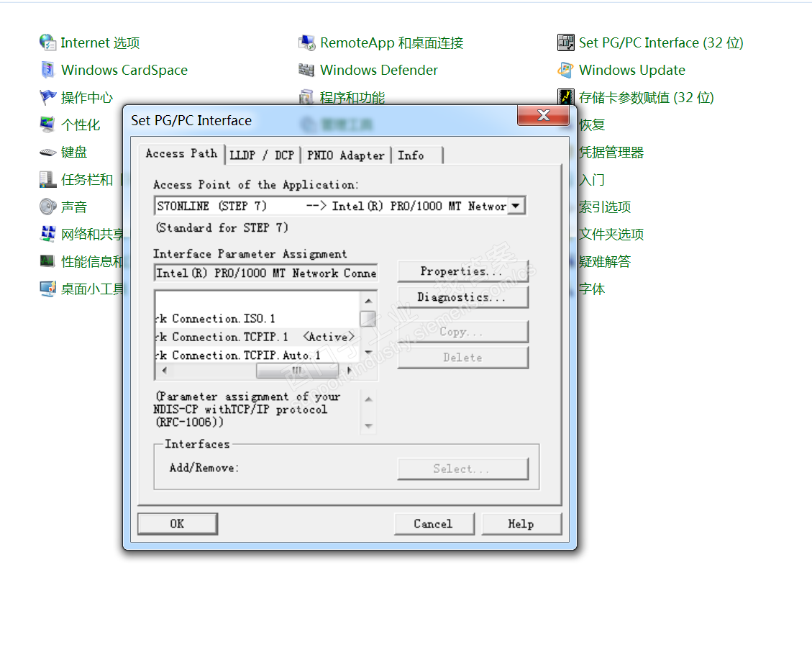
Task: Click the Windows Update link
Action: click(x=631, y=70)
